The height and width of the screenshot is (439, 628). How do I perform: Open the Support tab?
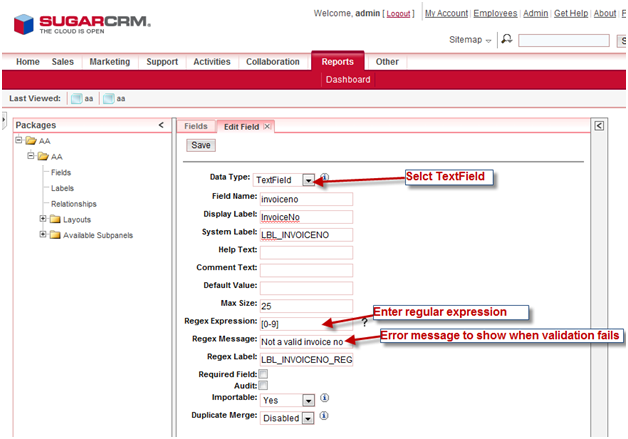(x=162, y=62)
